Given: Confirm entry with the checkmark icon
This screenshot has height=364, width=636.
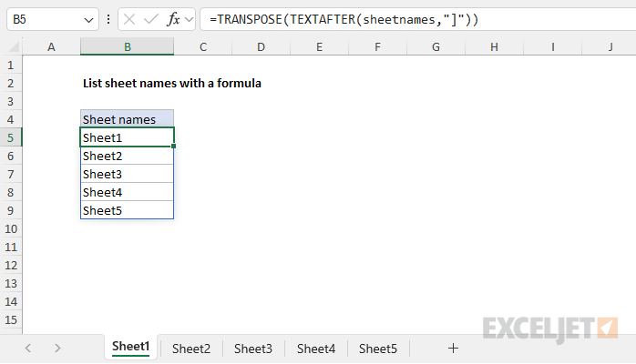Looking at the screenshot, I should click(x=151, y=19).
